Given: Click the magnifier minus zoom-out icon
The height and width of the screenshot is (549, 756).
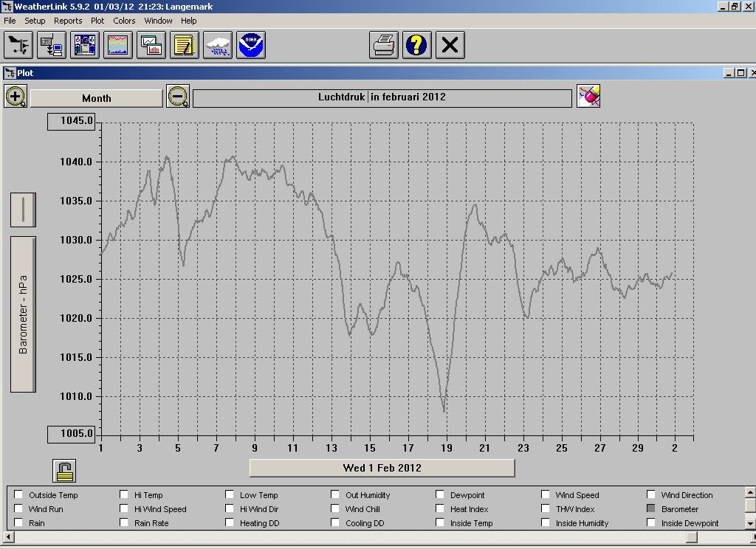Looking at the screenshot, I should click(178, 97).
